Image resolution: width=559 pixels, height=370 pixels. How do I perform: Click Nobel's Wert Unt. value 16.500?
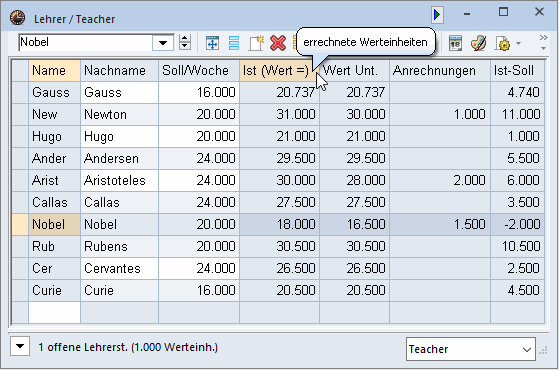coord(354,225)
